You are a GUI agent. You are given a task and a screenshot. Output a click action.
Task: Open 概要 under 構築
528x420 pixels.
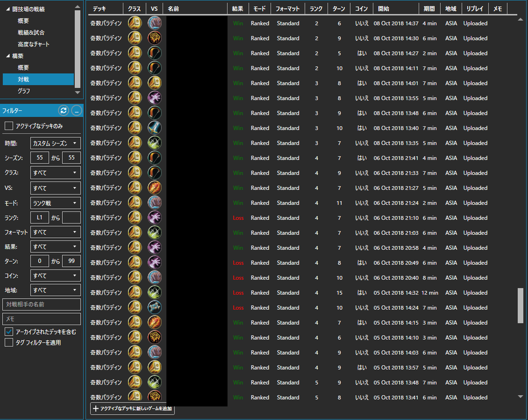coord(23,68)
